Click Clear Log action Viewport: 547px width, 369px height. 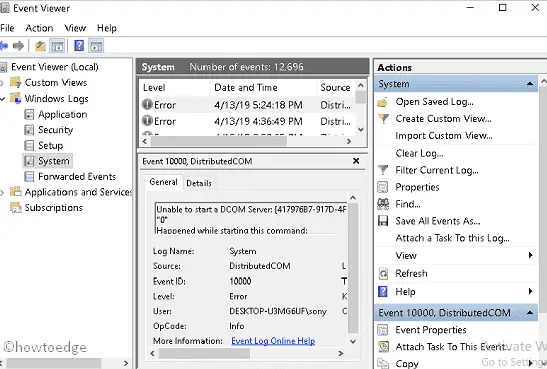pos(419,153)
